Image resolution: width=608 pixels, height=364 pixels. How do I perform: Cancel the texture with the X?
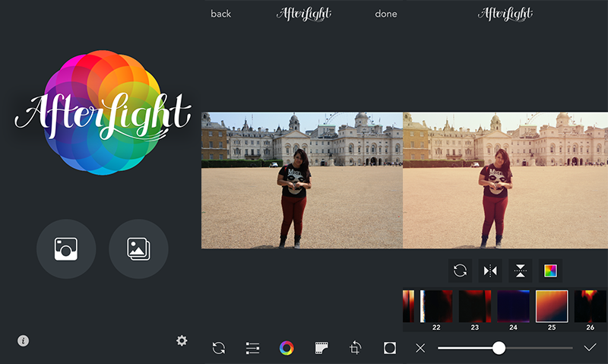point(420,348)
